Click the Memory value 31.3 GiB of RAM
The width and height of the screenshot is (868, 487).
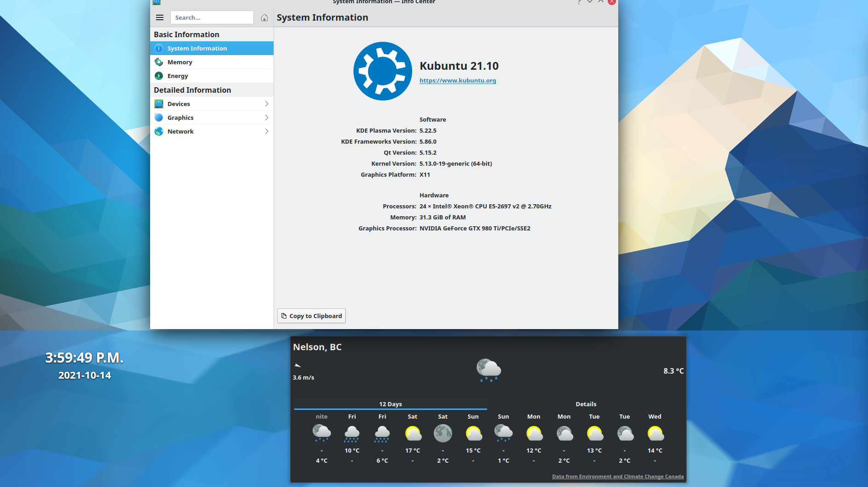point(442,217)
